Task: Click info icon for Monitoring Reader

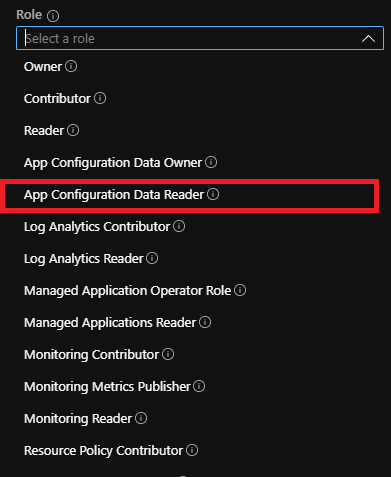Action: 141,418
